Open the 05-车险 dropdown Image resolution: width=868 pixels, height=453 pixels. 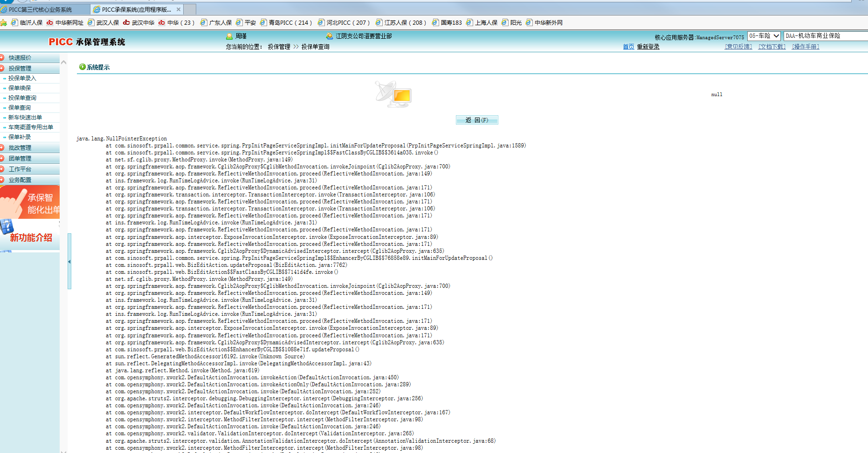coord(764,36)
